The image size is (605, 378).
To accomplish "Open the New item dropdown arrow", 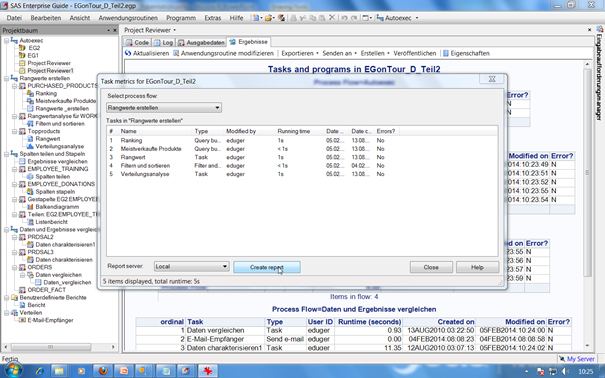I will pyautogui.click(x=261, y=18).
